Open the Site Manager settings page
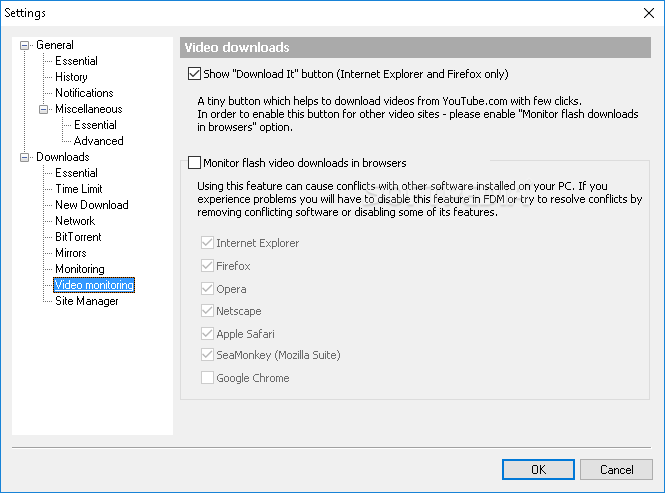This screenshot has width=665, height=493. coord(87,301)
